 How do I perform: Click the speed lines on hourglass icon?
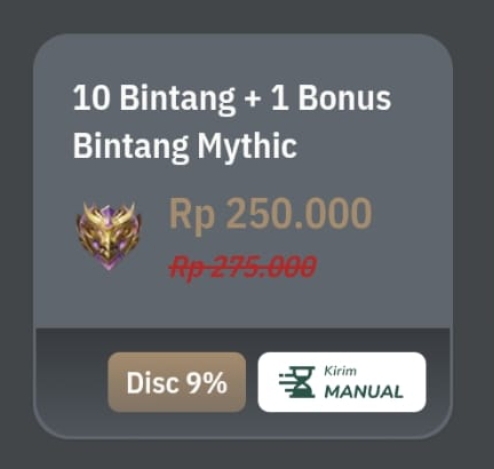[x=286, y=383]
